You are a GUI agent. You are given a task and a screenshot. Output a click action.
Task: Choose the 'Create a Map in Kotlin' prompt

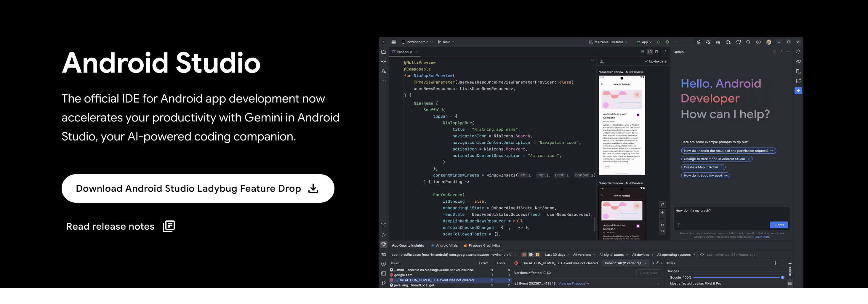pyautogui.click(x=703, y=167)
